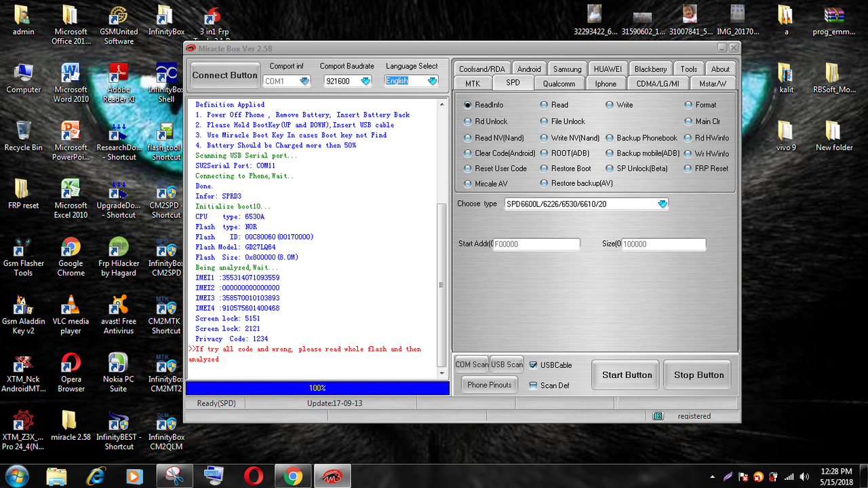Launch Google Chrome from the desktop

tap(71, 257)
